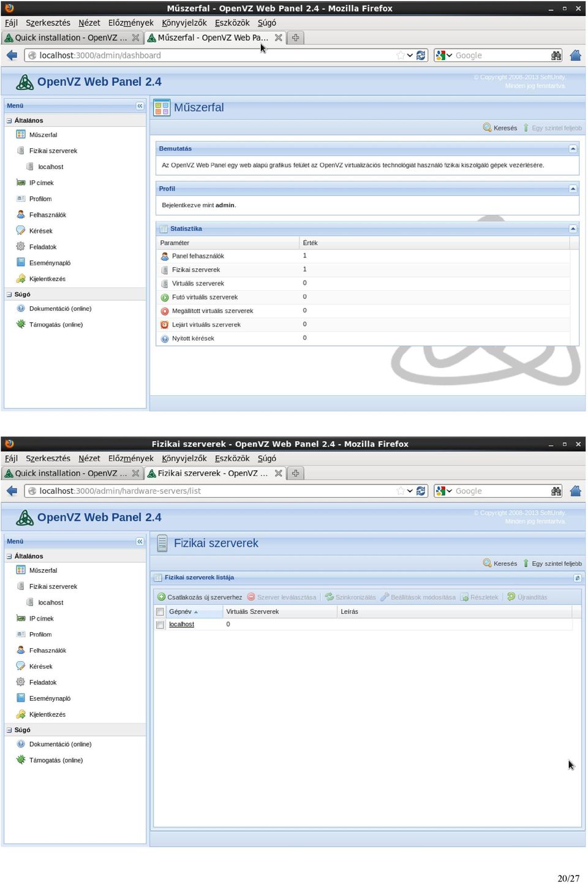The height and width of the screenshot is (884, 588).
Task: Collapse Általános group in Fizikai szerverek window
Action: (9, 556)
